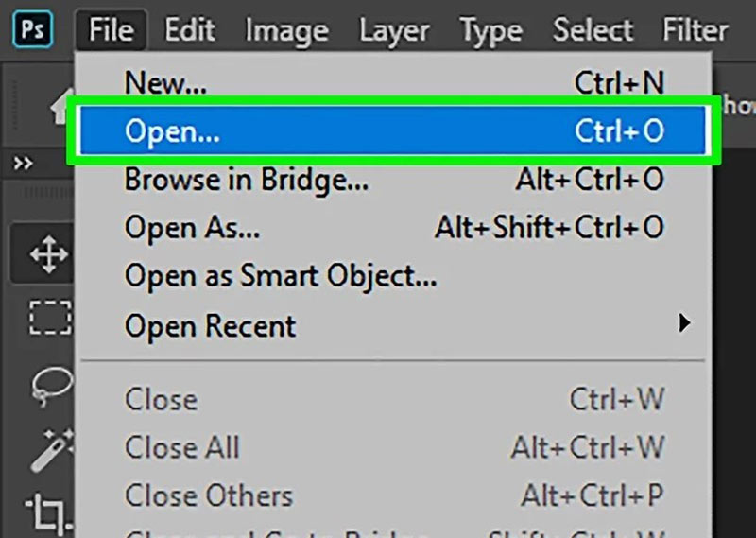Image resolution: width=756 pixels, height=538 pixels.
Task: Show the Filter menu
Action: (696, 30)
